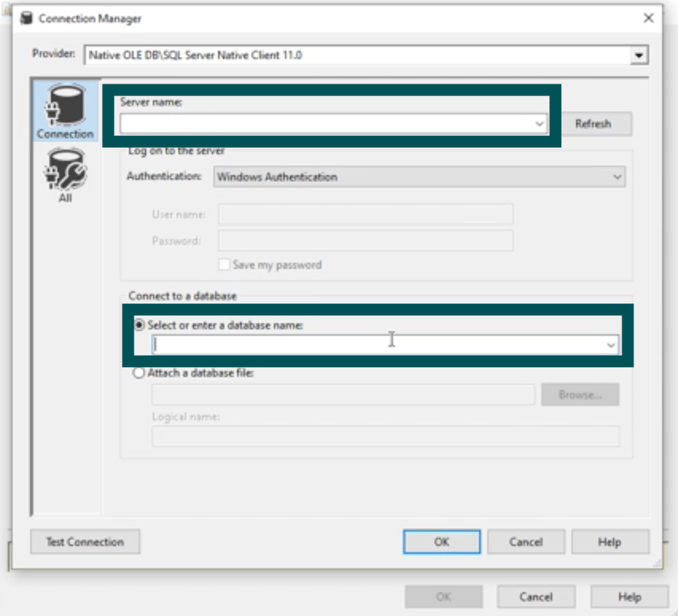This screenshot has height=616, width=678.
Task: Click the Connection Manager title bar database icon
Action: (x=26, y=18)
